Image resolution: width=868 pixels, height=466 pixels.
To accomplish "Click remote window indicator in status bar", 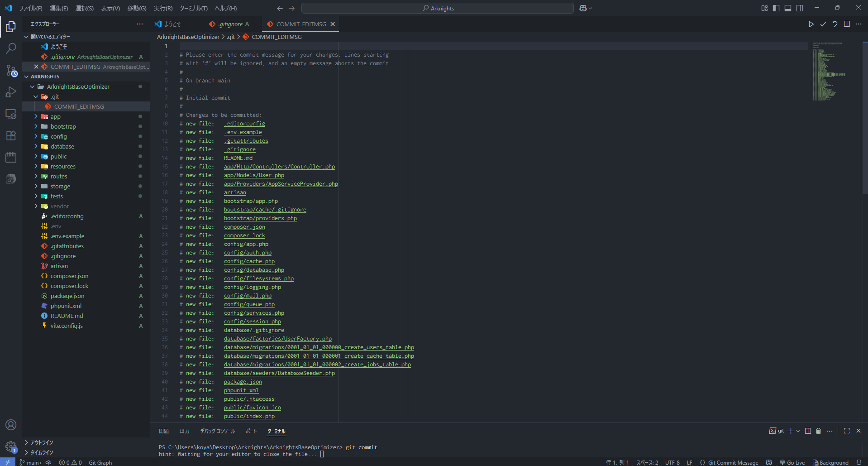I will [x=8, y=462].
